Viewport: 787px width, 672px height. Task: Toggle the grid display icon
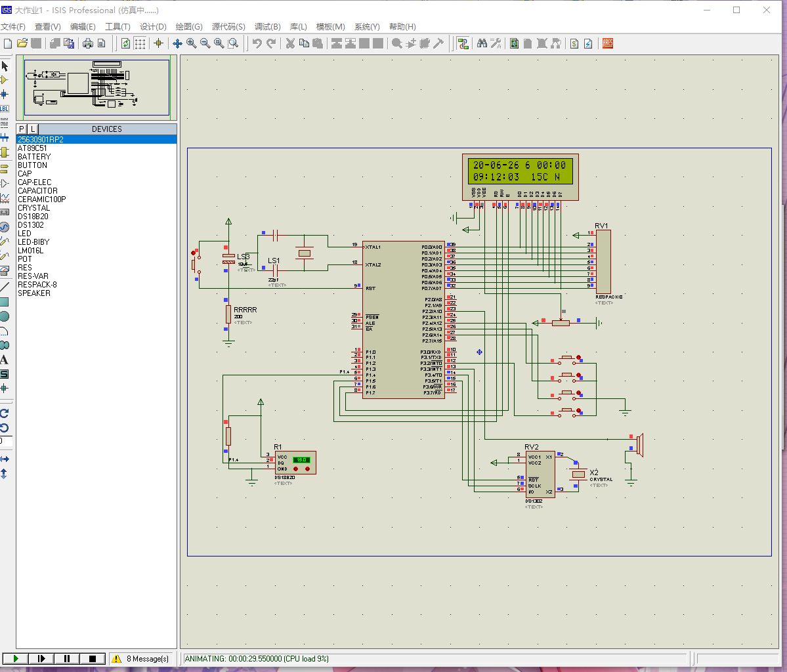(140, 43)
